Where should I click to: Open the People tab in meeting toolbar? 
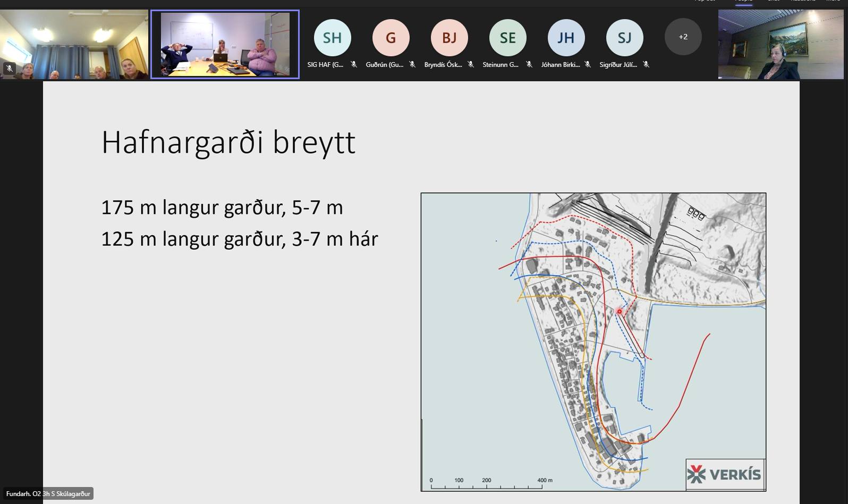pos(743,1)
